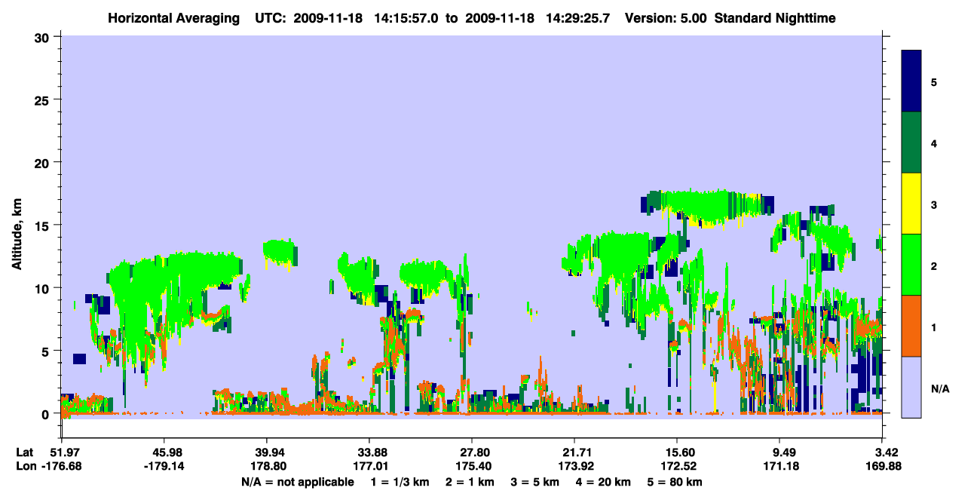The image size is (980, 503).
Task: Click the longitude 169.88 axis label
Action: pyautogui.click(x=882, y=466)
